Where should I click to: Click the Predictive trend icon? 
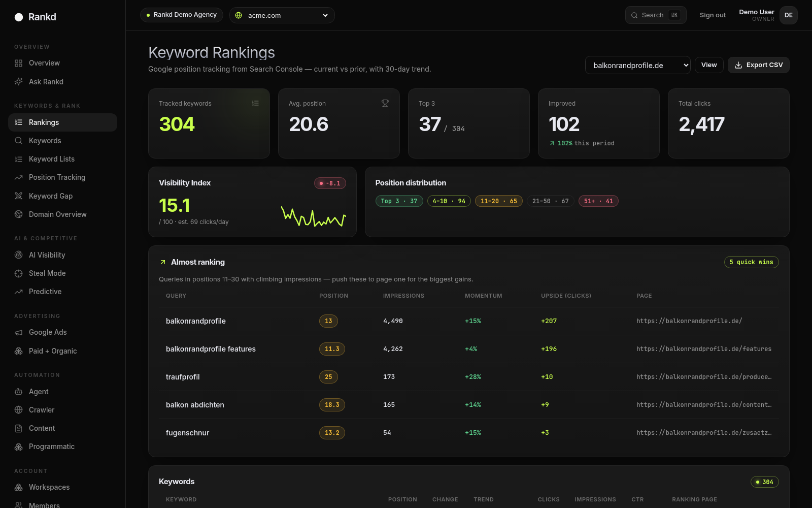[19, 292]
